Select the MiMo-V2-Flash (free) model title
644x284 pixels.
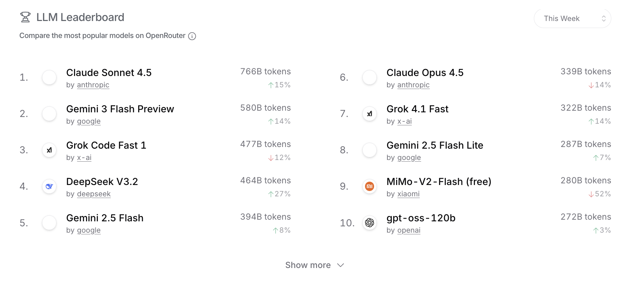pos(439,182)
